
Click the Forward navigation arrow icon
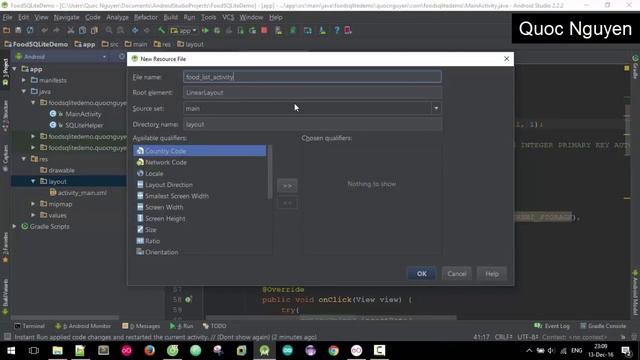147,30
